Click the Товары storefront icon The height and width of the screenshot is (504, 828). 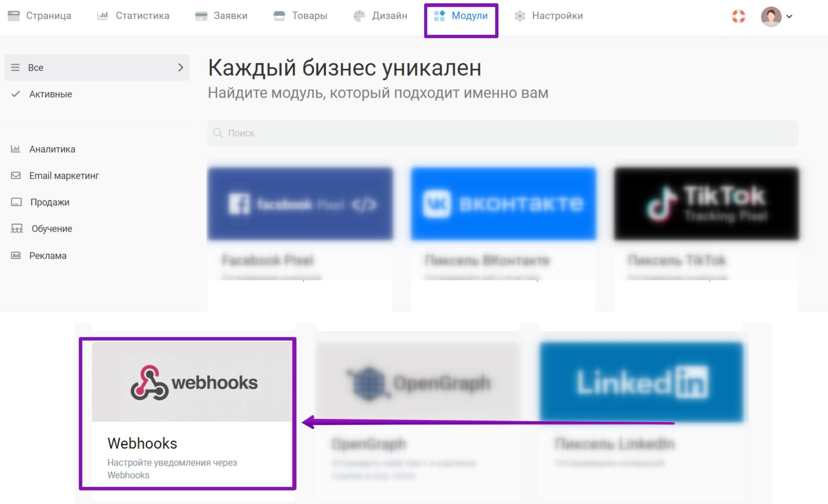279,16
